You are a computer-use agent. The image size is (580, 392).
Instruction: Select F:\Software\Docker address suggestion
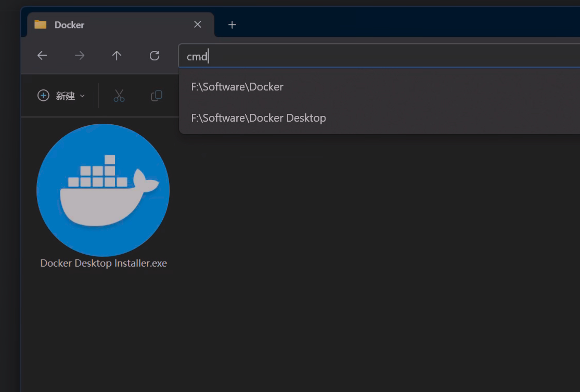(x=237, y=87)
